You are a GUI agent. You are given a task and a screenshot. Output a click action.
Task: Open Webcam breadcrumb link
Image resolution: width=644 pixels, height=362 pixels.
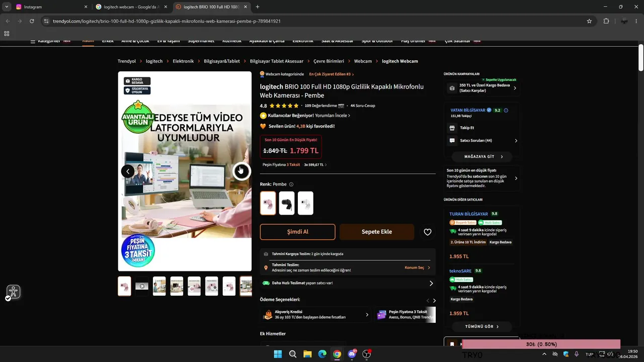(x=363, y=61)
